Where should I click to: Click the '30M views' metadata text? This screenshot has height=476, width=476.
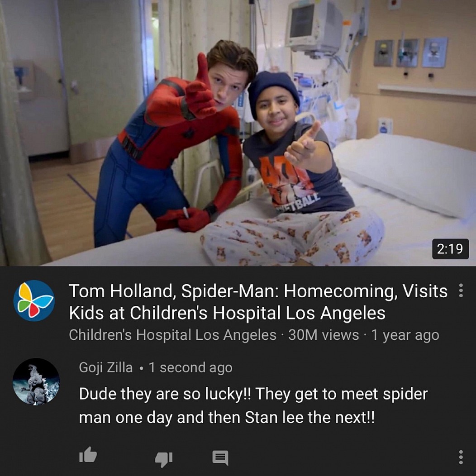pyautogui.click(x=324, y=335)
